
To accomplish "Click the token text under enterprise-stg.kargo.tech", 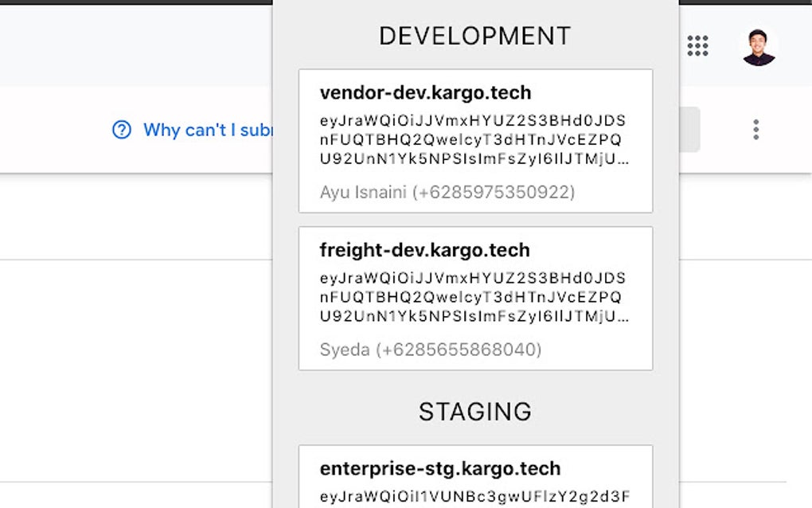I will [474, 498].
